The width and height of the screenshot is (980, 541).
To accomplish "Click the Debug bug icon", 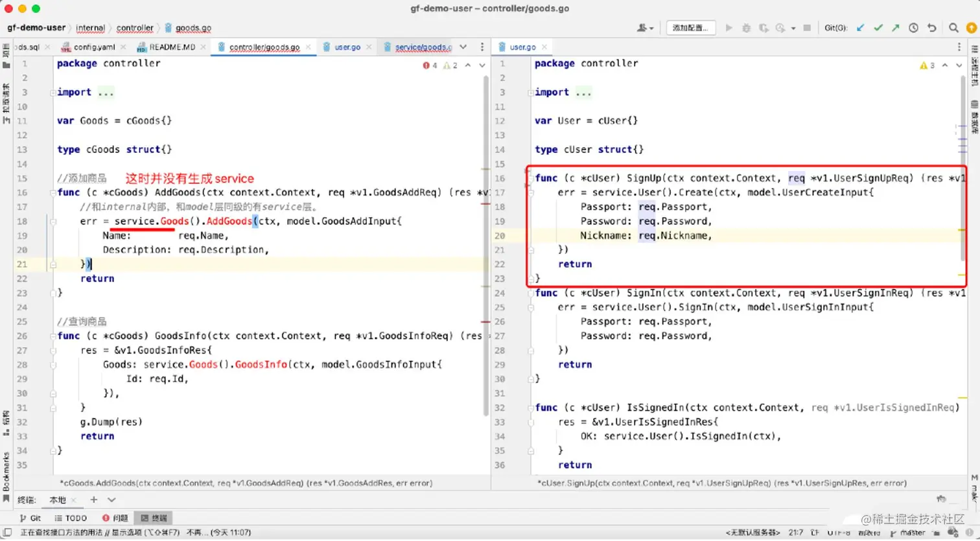I will (747, 28).
